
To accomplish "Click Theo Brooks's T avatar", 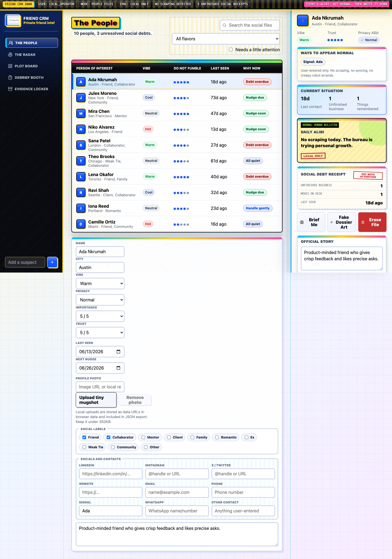I will pos(81,161).
